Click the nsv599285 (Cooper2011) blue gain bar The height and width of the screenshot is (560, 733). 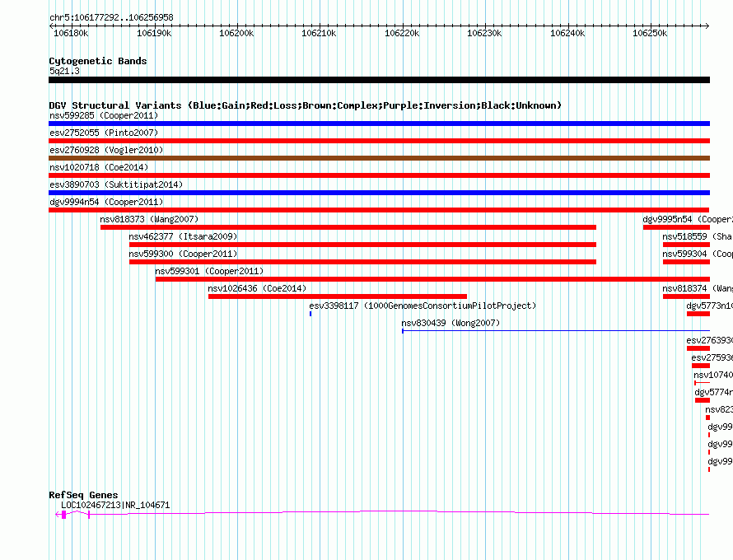click(379, 124)
